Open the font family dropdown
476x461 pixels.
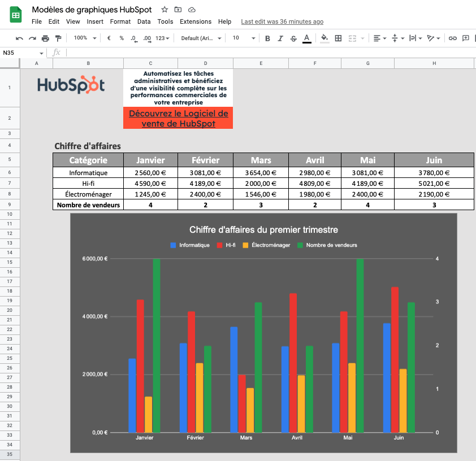201,38
